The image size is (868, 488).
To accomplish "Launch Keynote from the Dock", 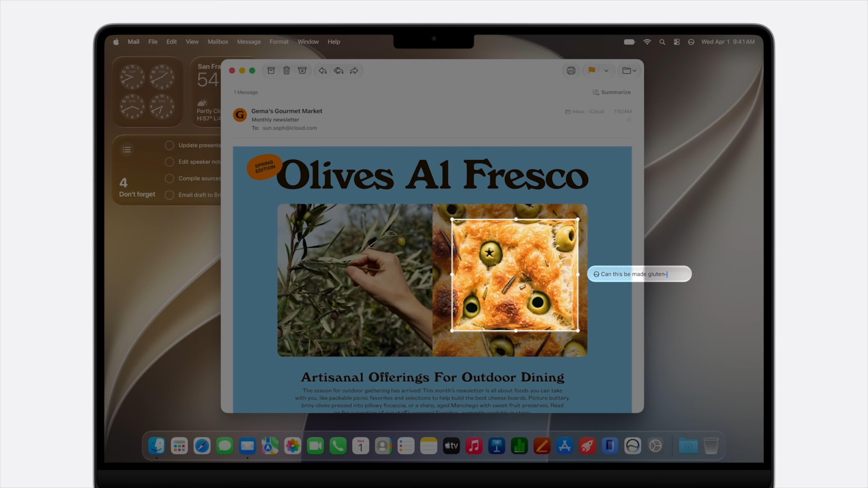I will click(497, 446).
